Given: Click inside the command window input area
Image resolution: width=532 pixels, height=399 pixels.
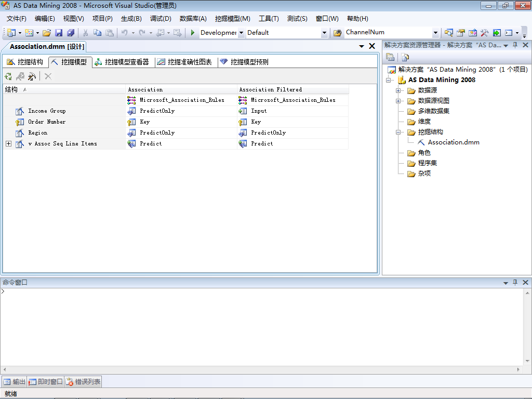Looking at the screenshot, I should pos(261,326).
